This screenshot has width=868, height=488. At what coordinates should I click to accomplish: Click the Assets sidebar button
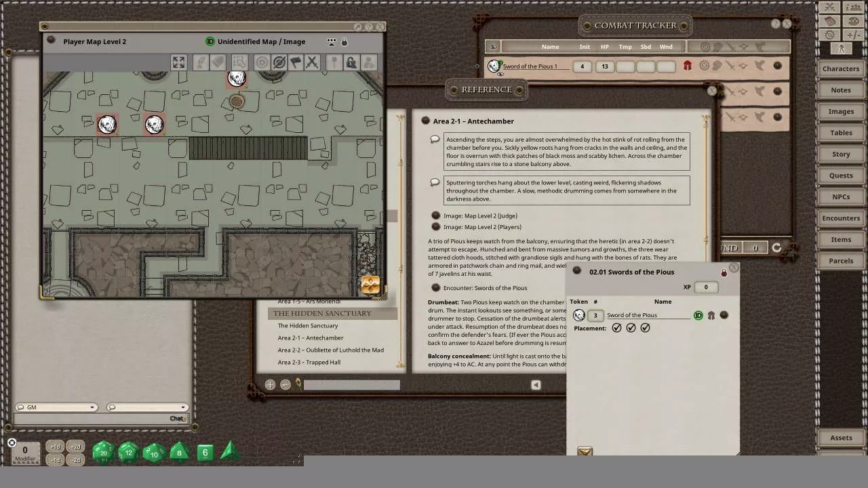click(x=841, y=438)
